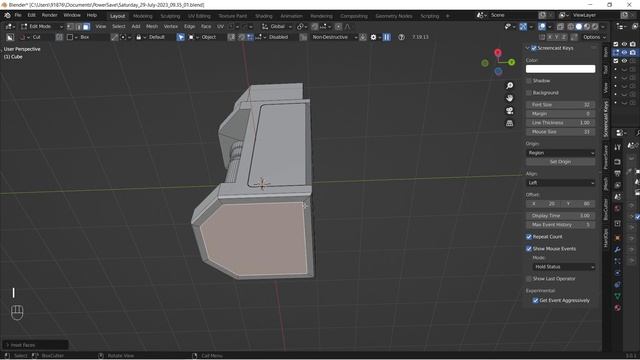The width and height of the screenshot is (640, 360).
Task: Toggle camera view icon
Action: click(509, 111)
